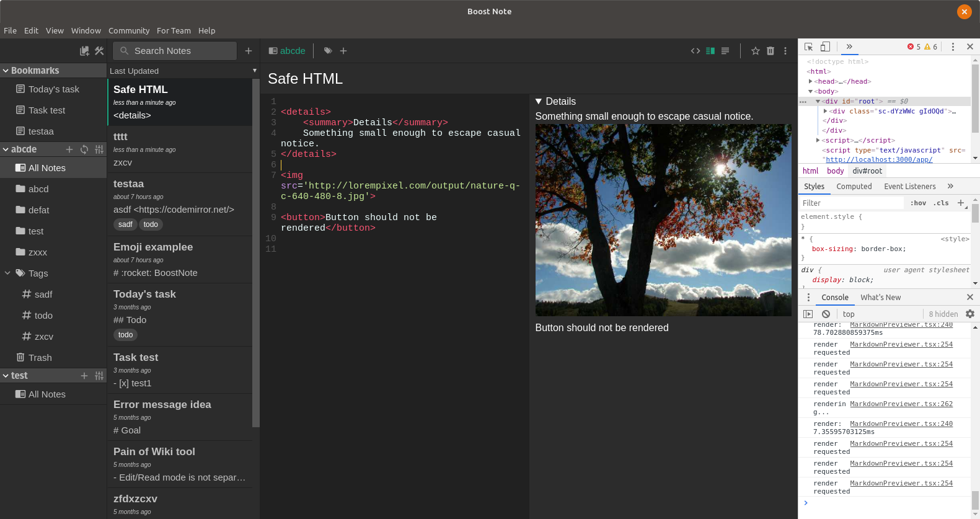The width and height of the screenshot is (980, 519).
Task: Add folder to test storage
Action: coord(84,376)
